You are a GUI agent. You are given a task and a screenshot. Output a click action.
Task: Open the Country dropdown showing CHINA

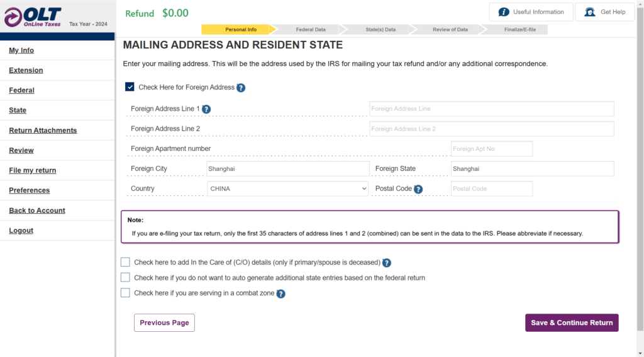coord(287,189)
